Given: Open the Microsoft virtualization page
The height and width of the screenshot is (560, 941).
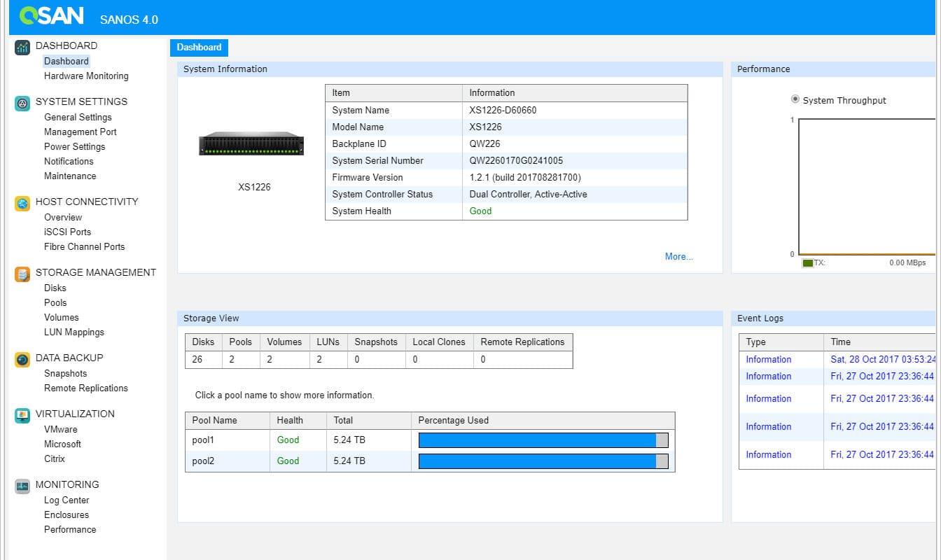Looking at the screenshot, I should [x=62, y=444].
